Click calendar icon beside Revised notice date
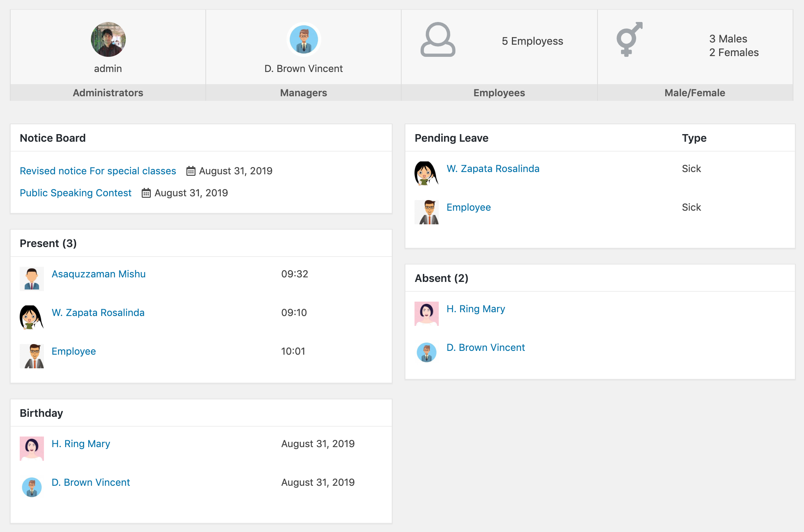Viewport: 804px width, 532px height. click(191, 171)
